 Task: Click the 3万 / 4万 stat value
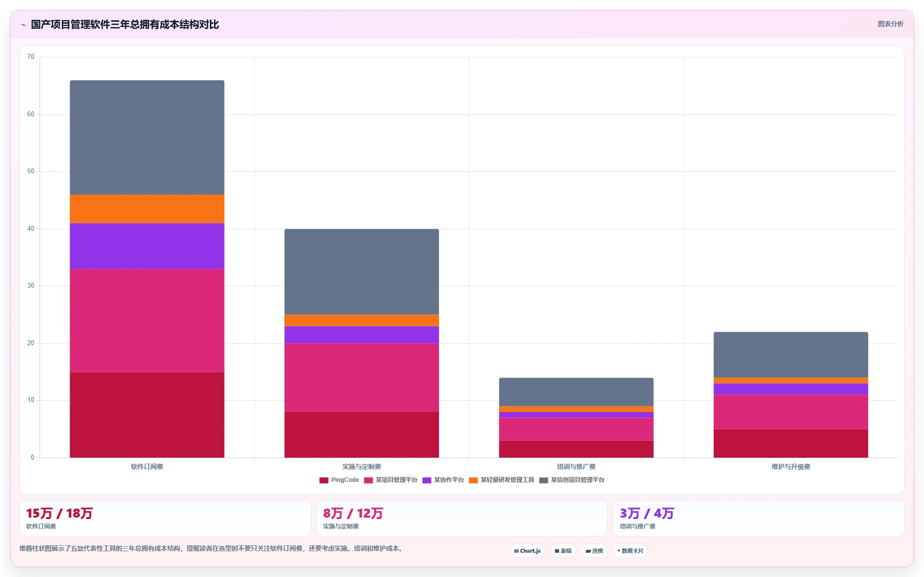point(647,514)
